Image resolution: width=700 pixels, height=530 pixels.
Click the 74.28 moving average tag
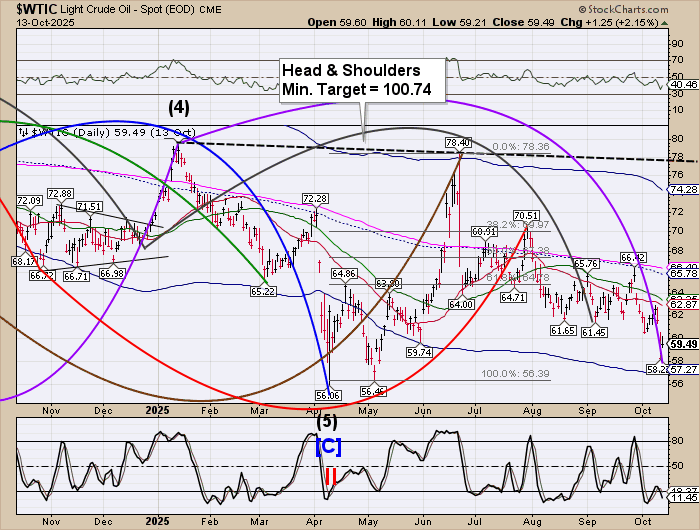point(683,189)
